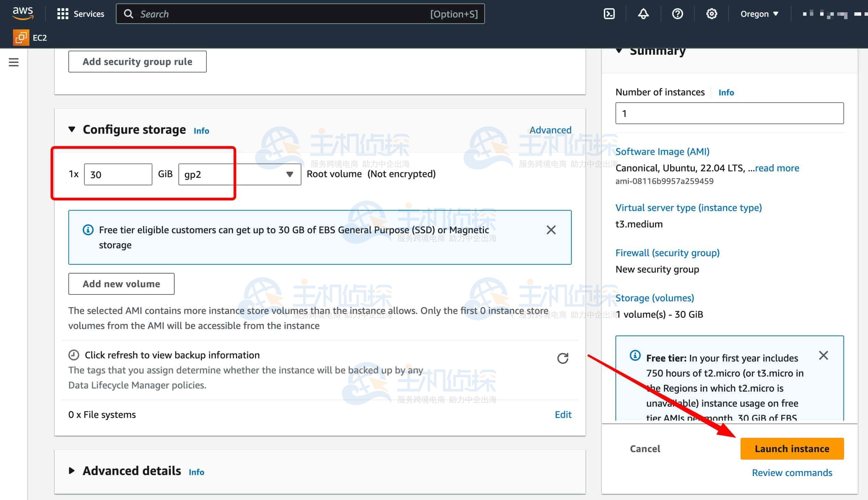Click the help question mark icon

point(677,14)
